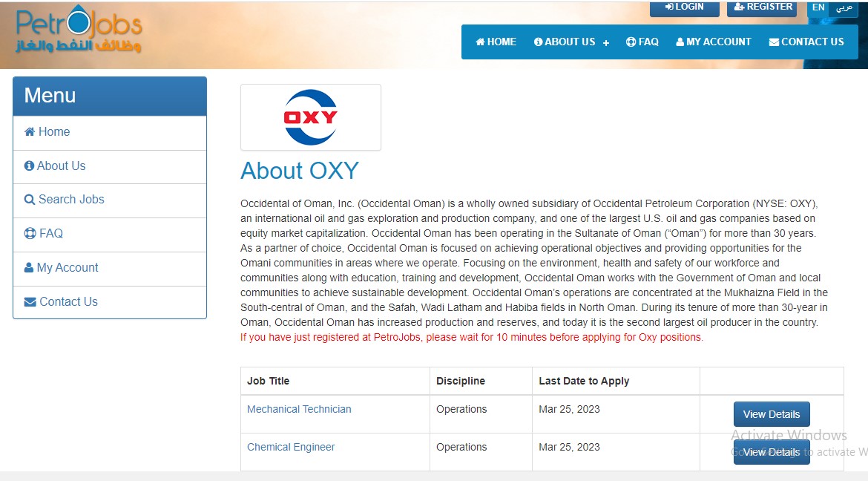Switch language to EN
This screenshot has width=868, height=481.
(x=818, y=7)
